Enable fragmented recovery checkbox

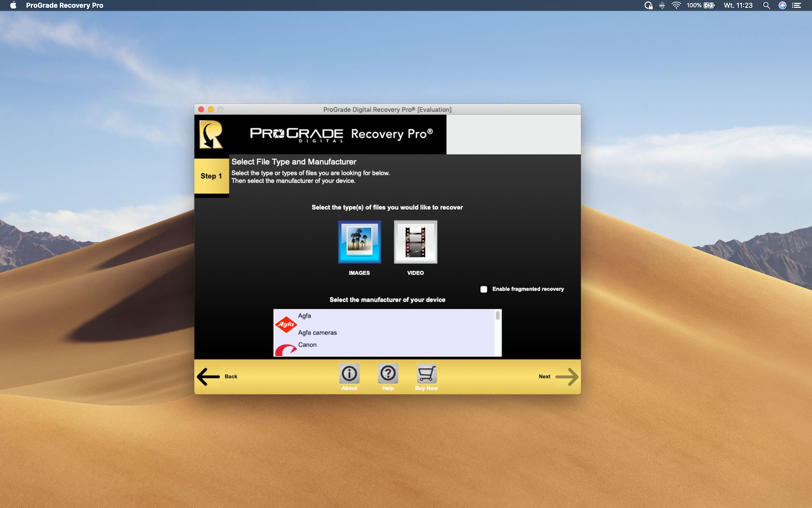tap(484, 289)
